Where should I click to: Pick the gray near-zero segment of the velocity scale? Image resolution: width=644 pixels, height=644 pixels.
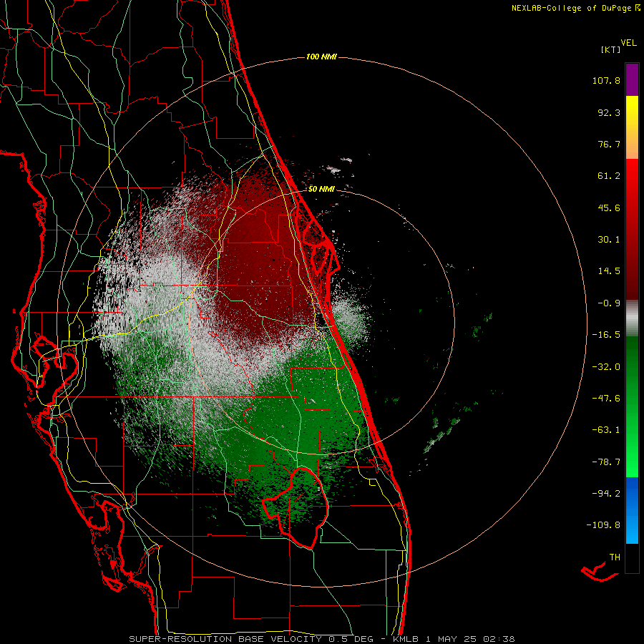click(x=632, y=318)
